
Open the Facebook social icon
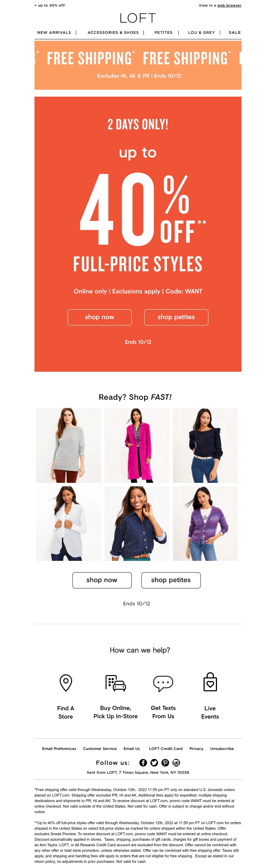point(143,763)
